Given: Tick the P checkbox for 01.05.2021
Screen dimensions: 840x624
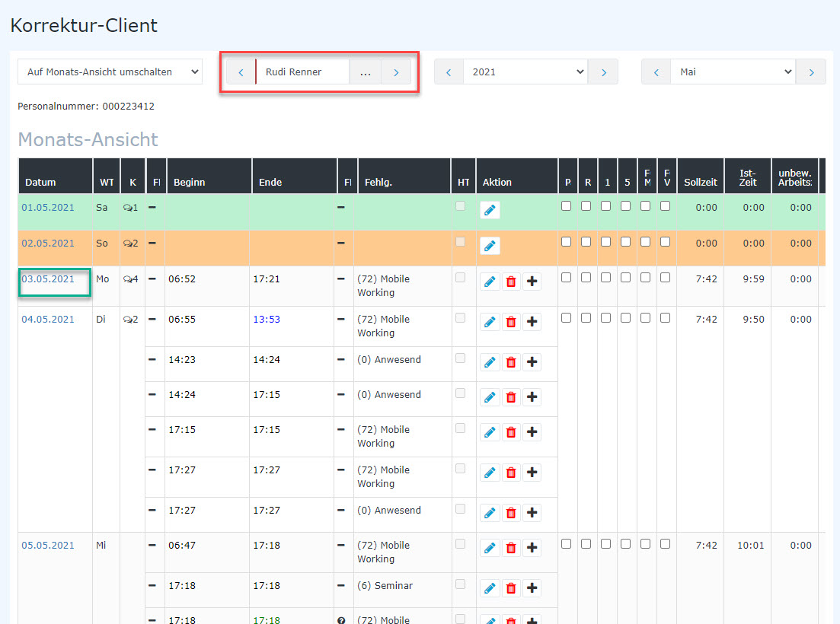Looking at the screenshot, I should click(x=567, y=206).
